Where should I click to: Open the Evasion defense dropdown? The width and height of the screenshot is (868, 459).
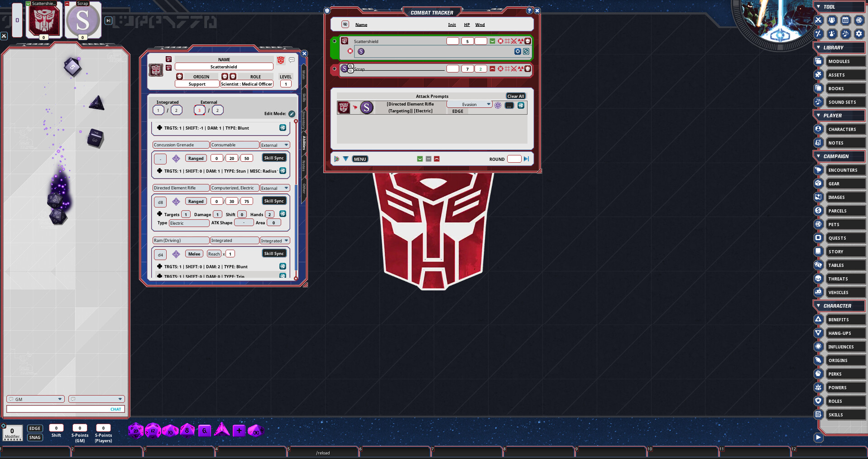point(470,104)
